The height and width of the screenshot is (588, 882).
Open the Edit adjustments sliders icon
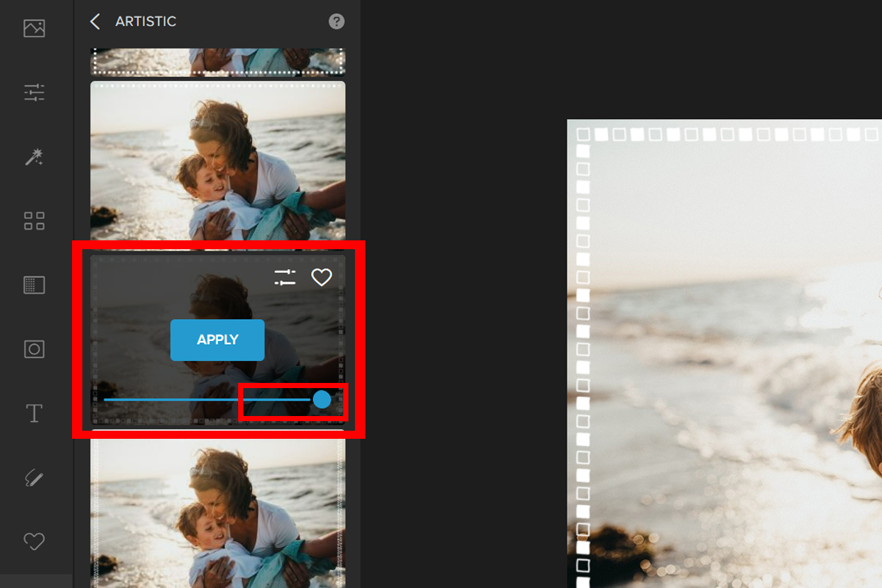click(35, 93)
